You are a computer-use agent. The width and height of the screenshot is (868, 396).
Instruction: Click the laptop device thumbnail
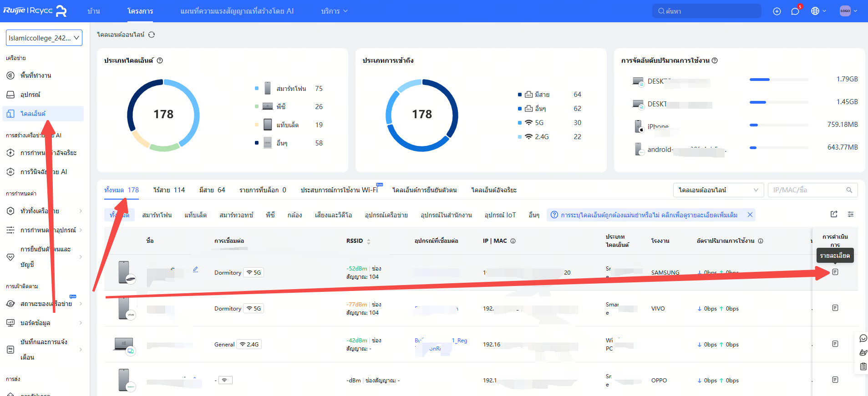click(124, 346)
